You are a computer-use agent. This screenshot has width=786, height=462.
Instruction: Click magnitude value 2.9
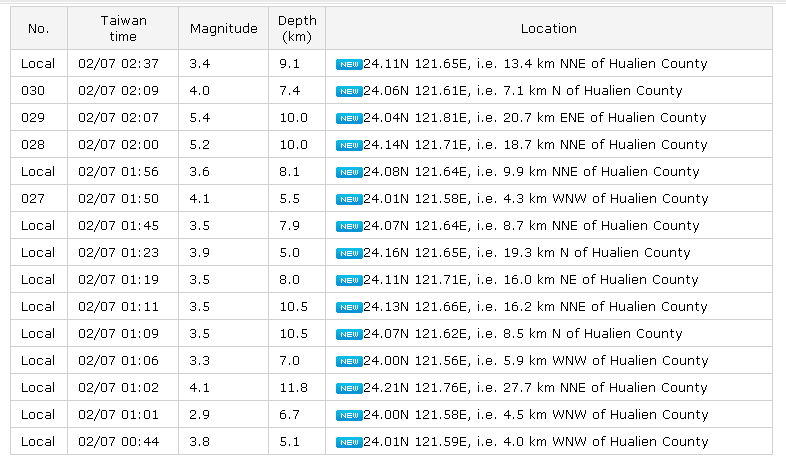pyautogui.click(x=200, y=415)
